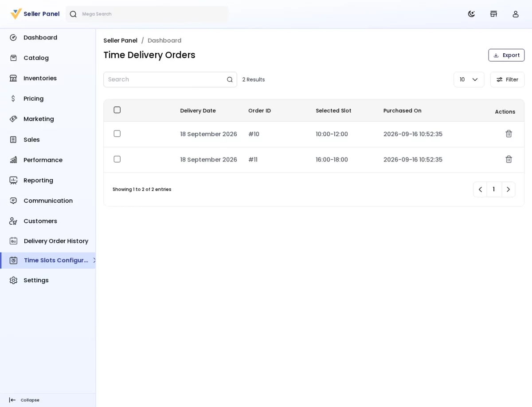Toggle dark mode moon icon
Screen dimensions: 532x407
click(471, 14)
